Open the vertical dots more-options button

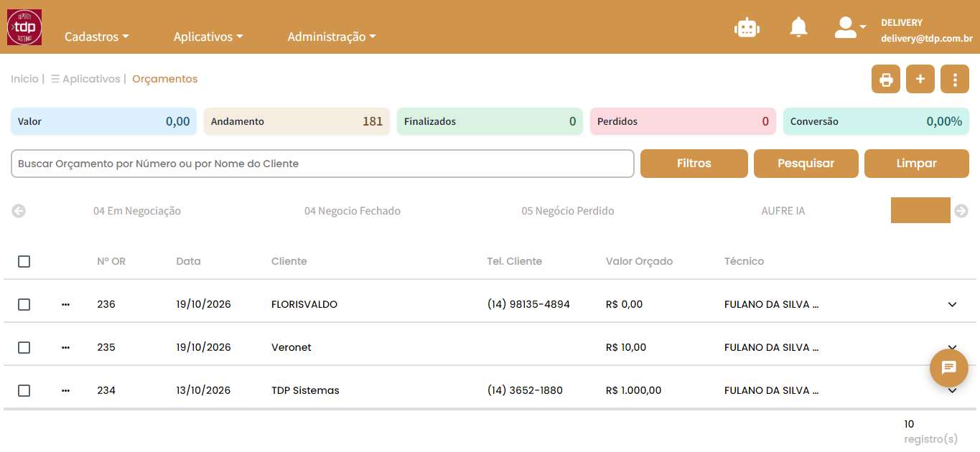(x=955, y=79)
